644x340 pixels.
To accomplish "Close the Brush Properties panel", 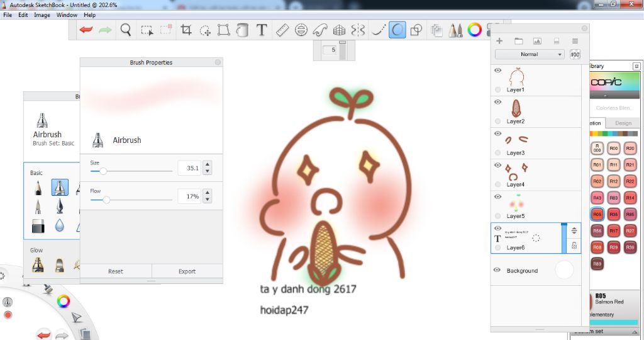I will tap(218, 62).
